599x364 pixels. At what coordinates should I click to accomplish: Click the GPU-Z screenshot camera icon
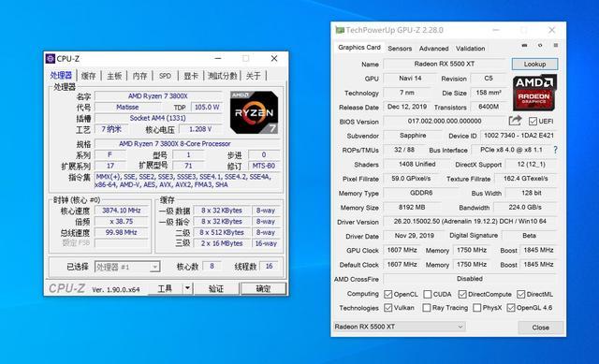[x=524, y=46]
